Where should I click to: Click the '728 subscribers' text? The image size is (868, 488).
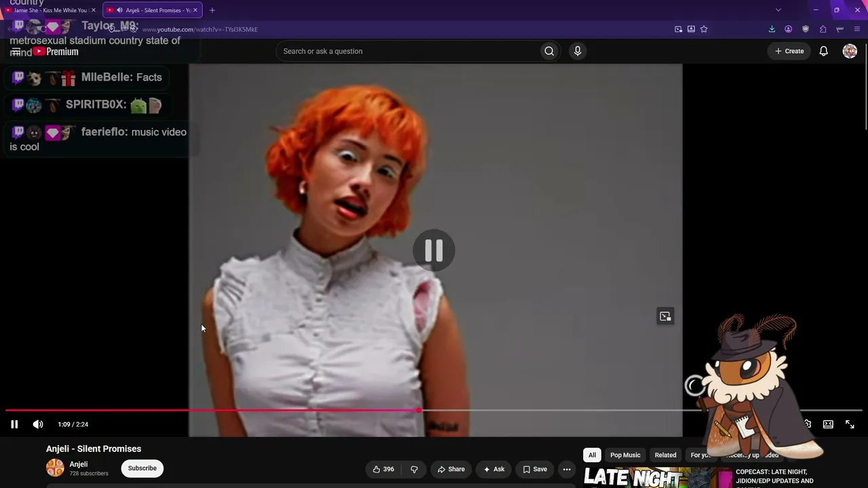(89, 473)
